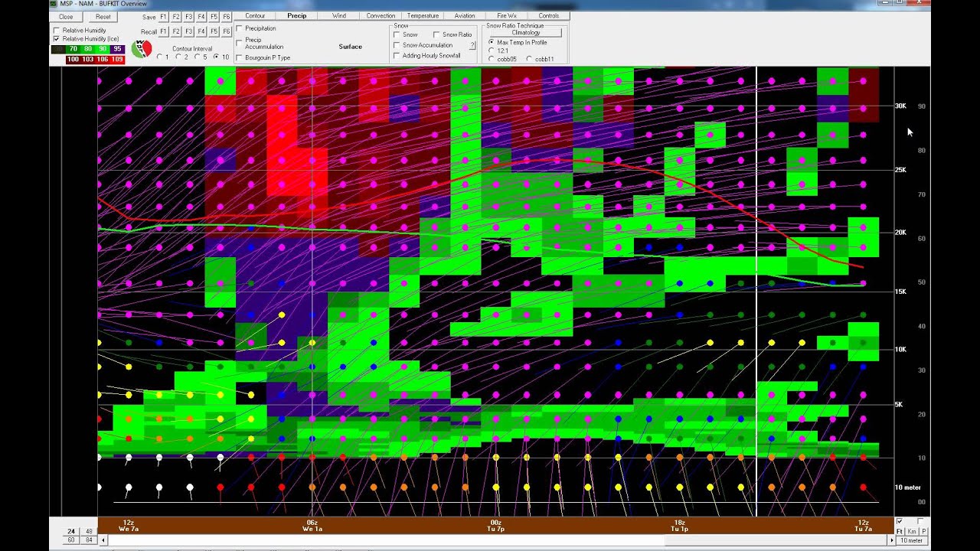Recall preset F2

point(176,31)
